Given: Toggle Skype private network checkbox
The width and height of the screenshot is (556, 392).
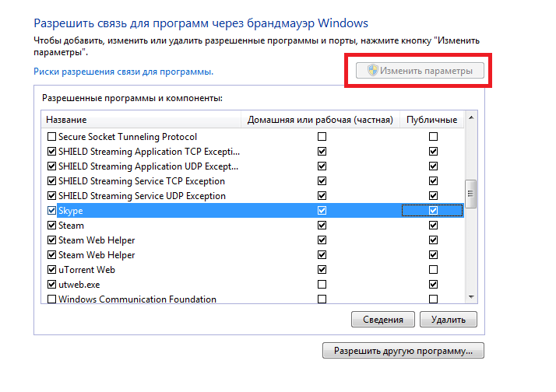Looking at the screenshot, I should click(x=322, y=210).
